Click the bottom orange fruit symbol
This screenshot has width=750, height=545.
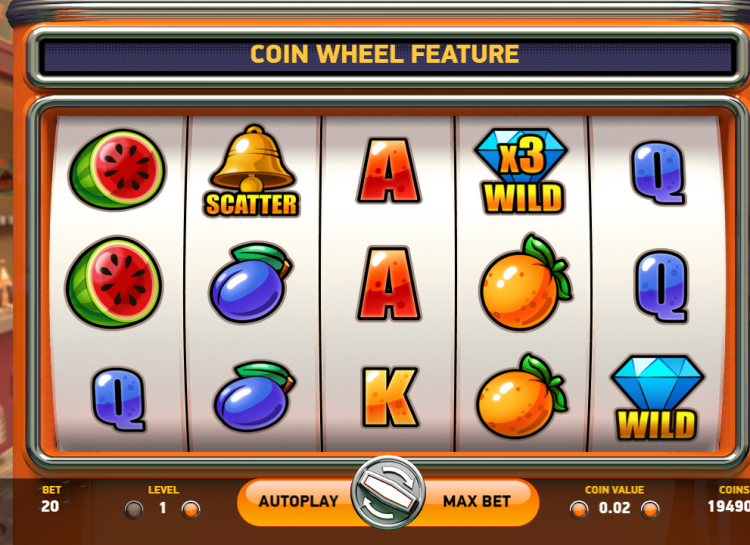pyautogui.click(x=521, y=397)
